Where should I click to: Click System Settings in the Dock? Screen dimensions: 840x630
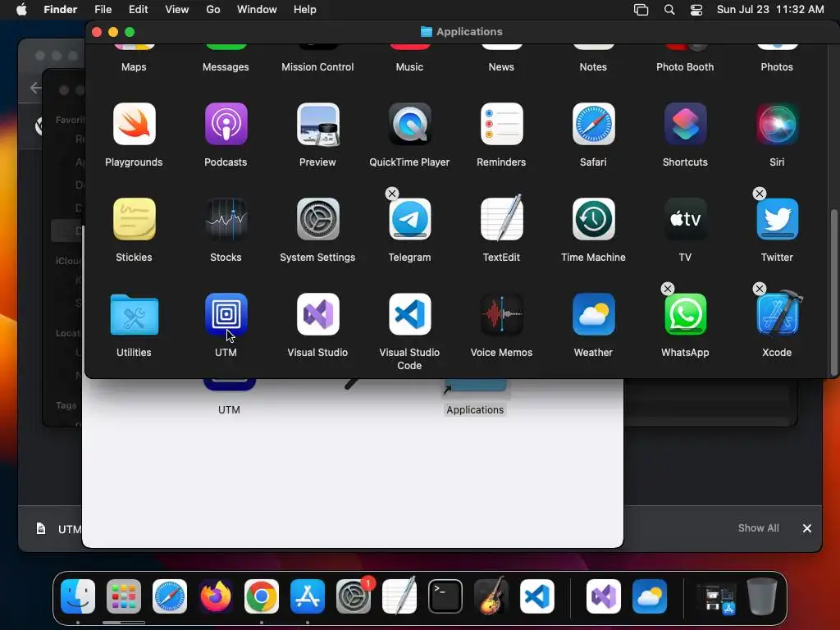point(354,597)
